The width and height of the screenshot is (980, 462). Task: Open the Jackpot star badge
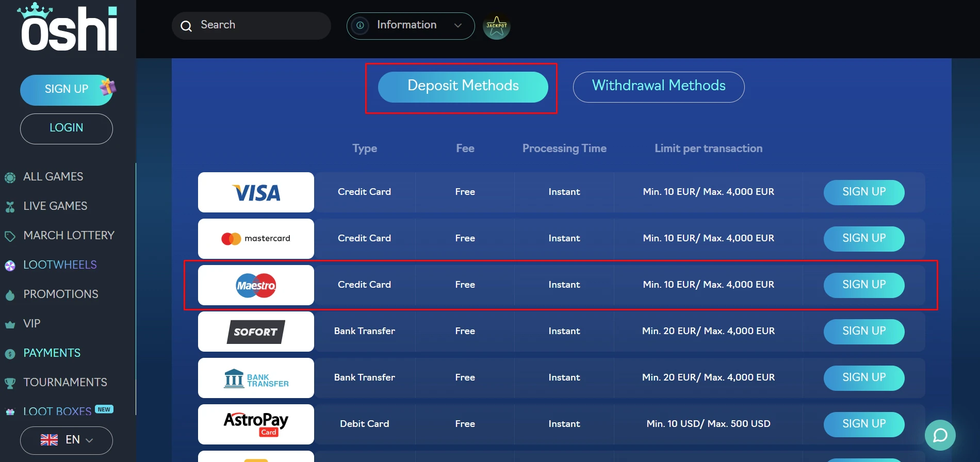497,26
